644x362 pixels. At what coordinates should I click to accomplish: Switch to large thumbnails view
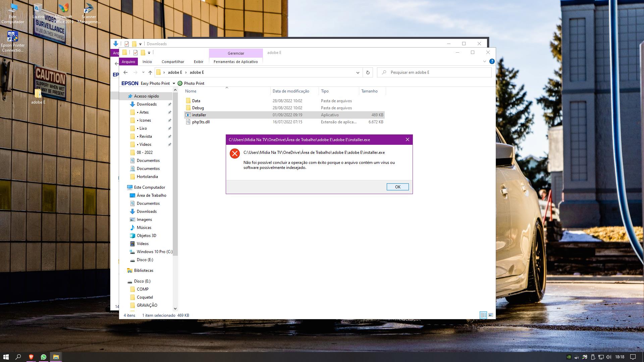[491, 315]
